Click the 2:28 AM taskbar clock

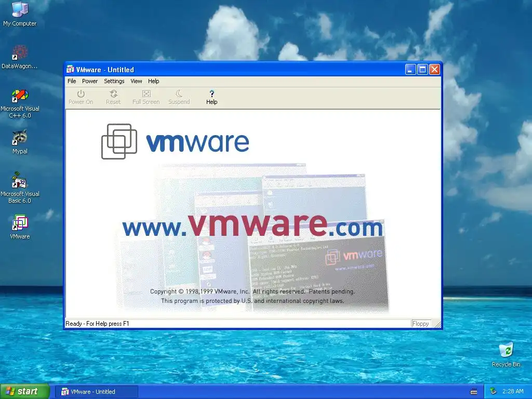[x=513, y=392]
